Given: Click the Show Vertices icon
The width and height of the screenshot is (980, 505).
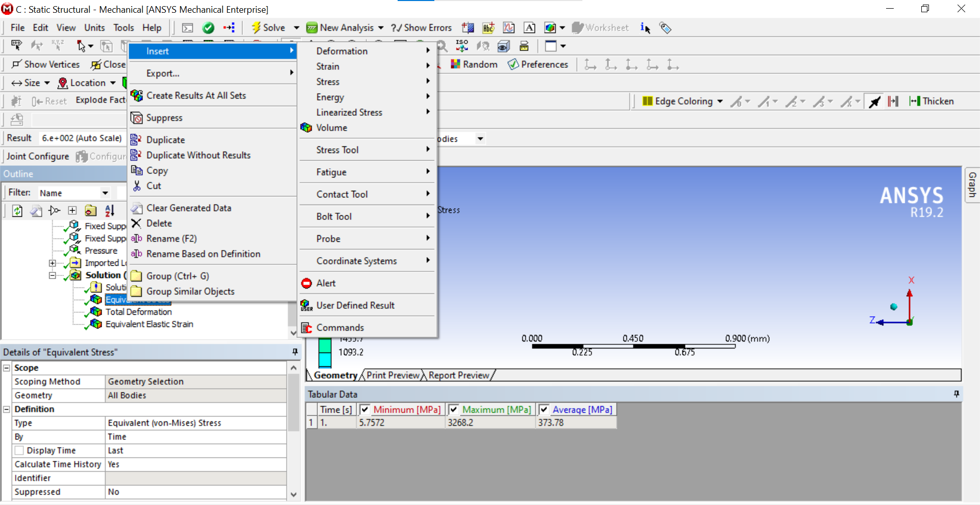Looking at the screenshot, I should [x=17, y=64].
